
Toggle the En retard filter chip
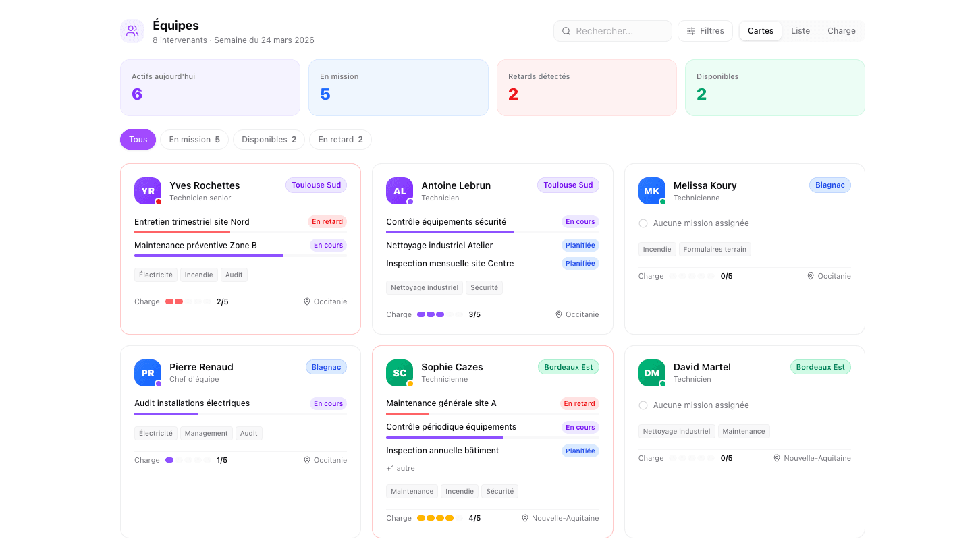(x=340, y=140)
